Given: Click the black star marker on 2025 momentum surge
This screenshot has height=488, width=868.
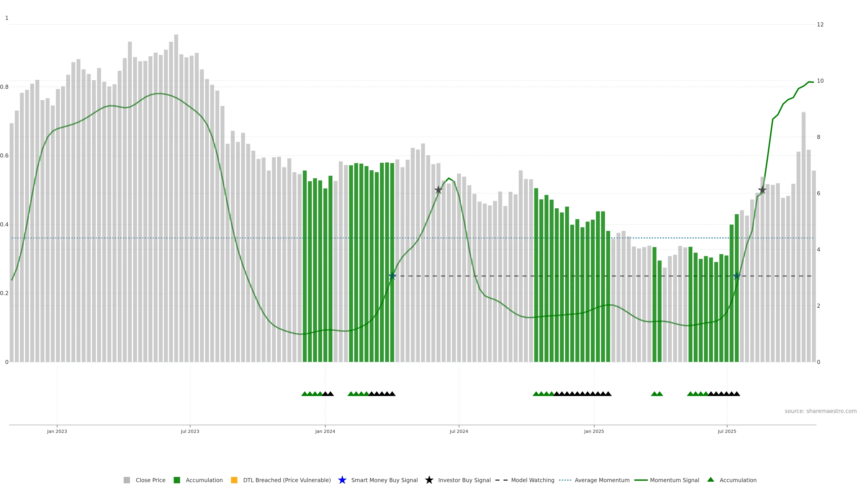Looking at the screenshot, I should 762,190.
